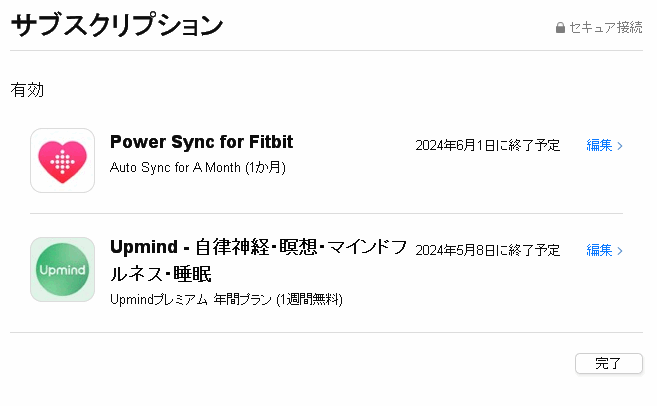Select the Power Sync for Fitbit title
The image size is (657, 406).
click(201, 141)
